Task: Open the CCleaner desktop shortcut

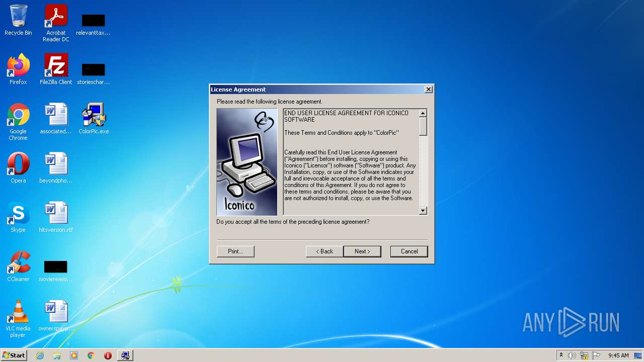Action: click(18, 266)
